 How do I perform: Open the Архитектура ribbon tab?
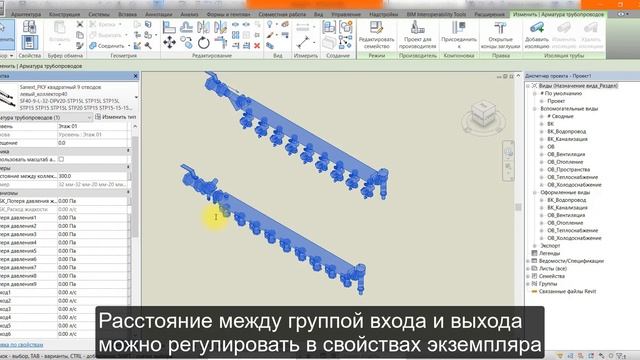point(26,14)
